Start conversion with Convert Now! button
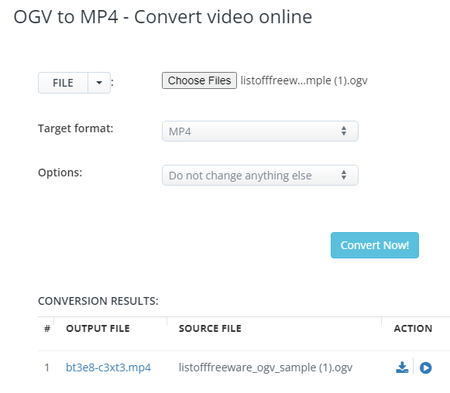This screenshot has height=393, width=450. pyautogui.click(x=375, y=245)
